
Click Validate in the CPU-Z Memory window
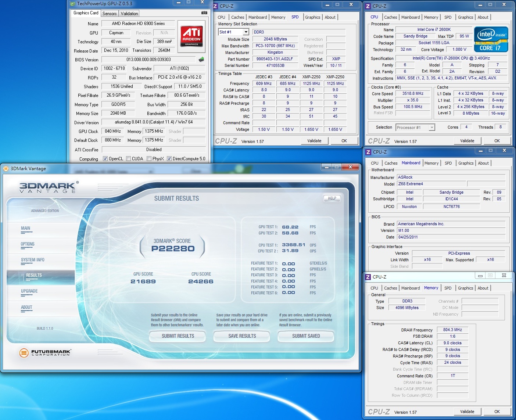[x=467, y=412]
